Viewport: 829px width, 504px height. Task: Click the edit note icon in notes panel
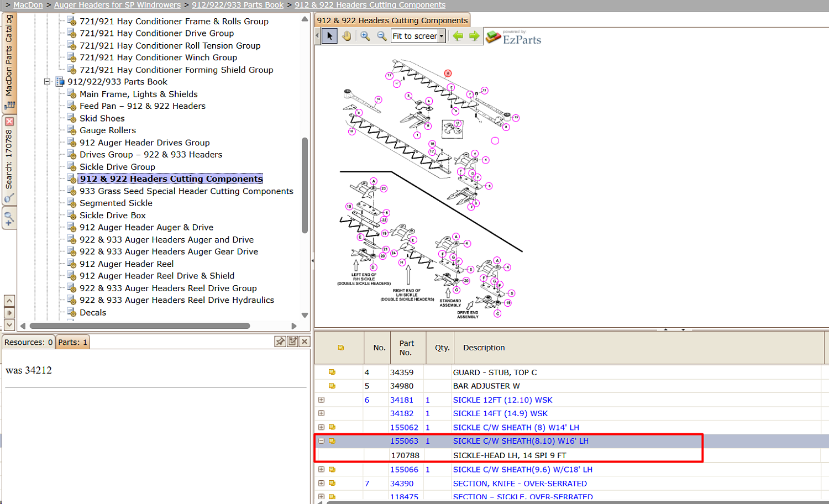pos(292,342)
